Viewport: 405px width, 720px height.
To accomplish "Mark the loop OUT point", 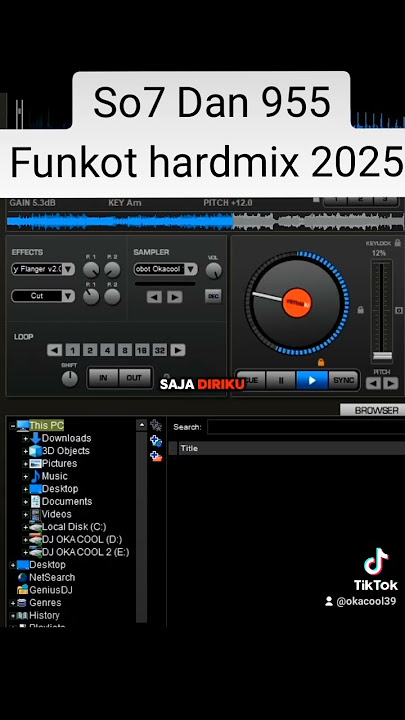I will click(135, 378).
